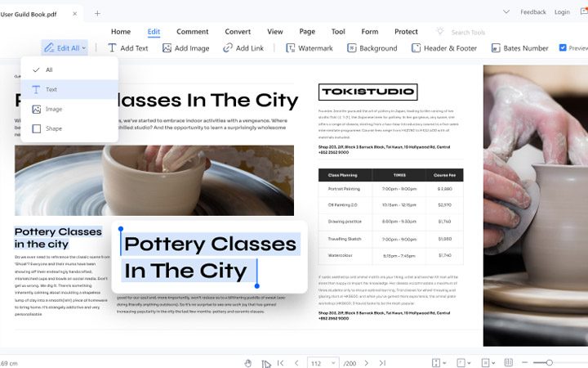The height and width of the screenshot is (368, 588).
Task: Click the TOKISTUDIO logo box
Action: click(367, 92)
